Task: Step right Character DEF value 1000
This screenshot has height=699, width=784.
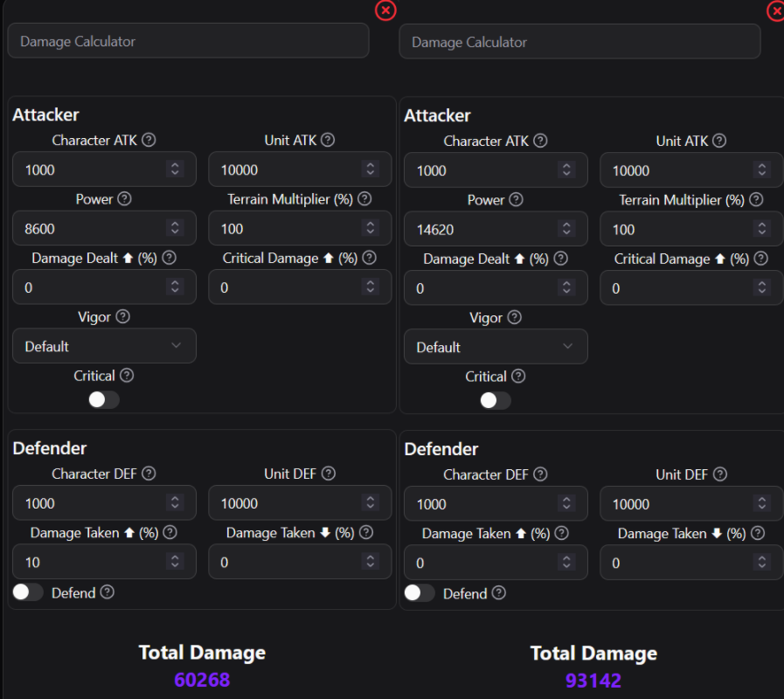Action: pos(566,503)
